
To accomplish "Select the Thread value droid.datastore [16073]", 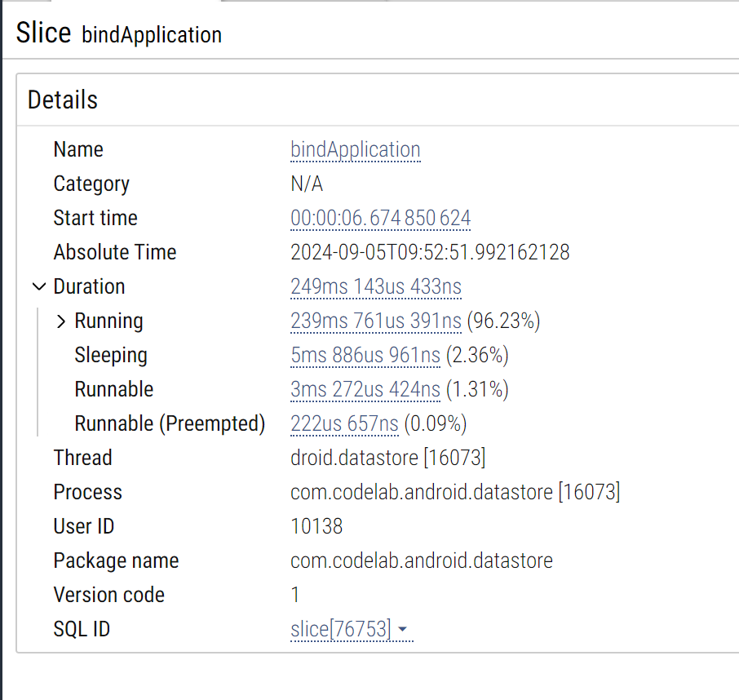I will pos(388,458).
